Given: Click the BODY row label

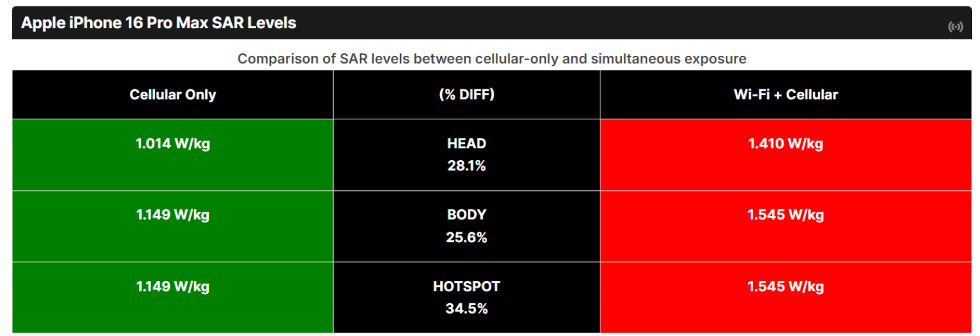Looking at the screenshot, I should 466,215.
